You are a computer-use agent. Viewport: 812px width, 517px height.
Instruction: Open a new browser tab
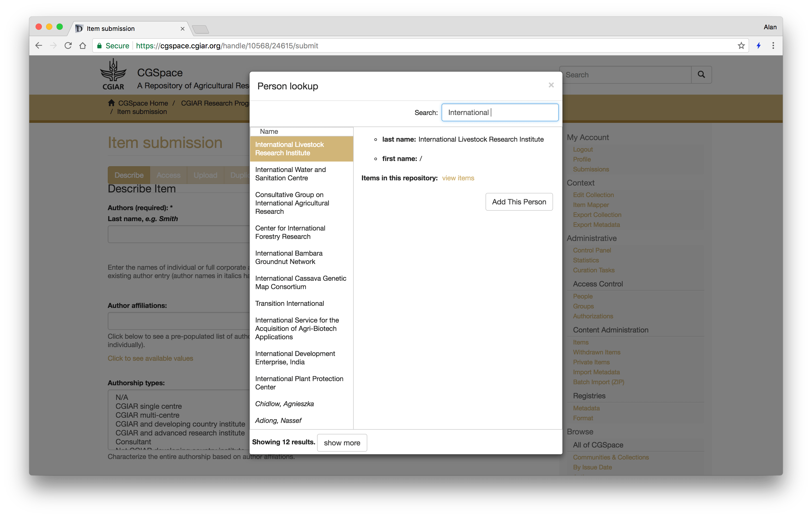click(x=201, y=29)
